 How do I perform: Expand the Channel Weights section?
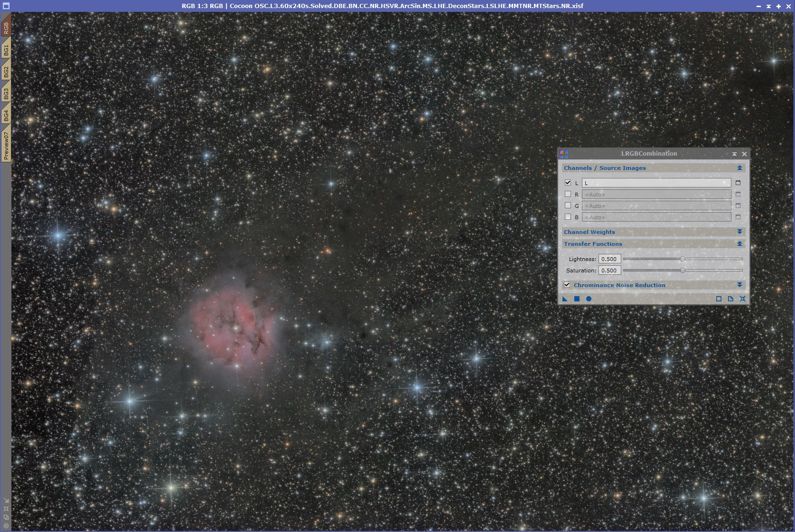click(739, 232)
